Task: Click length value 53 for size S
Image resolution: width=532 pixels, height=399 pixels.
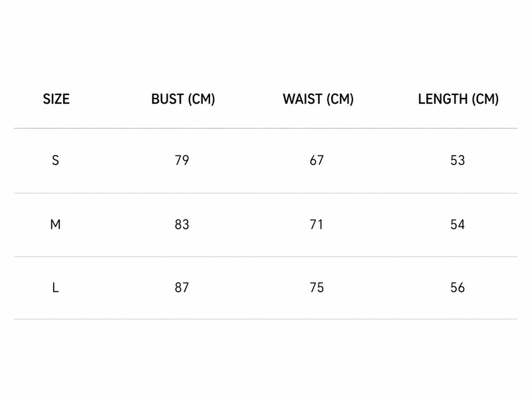Action: point(458,160)
